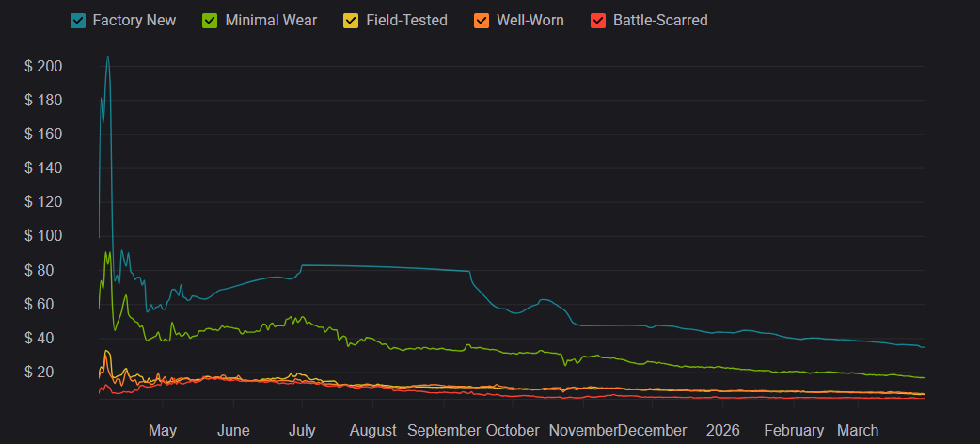
Task: Click the Minimal Wear legend text
Action: tap(271, 20)
